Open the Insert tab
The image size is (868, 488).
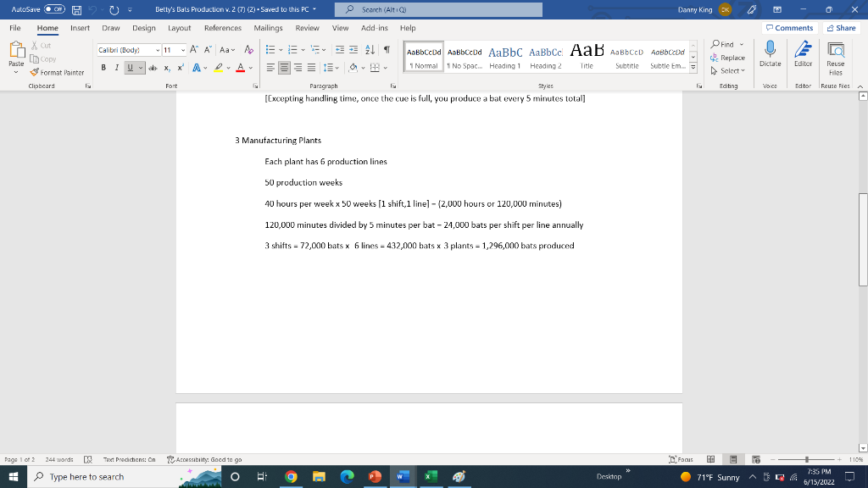pos(80,28)
